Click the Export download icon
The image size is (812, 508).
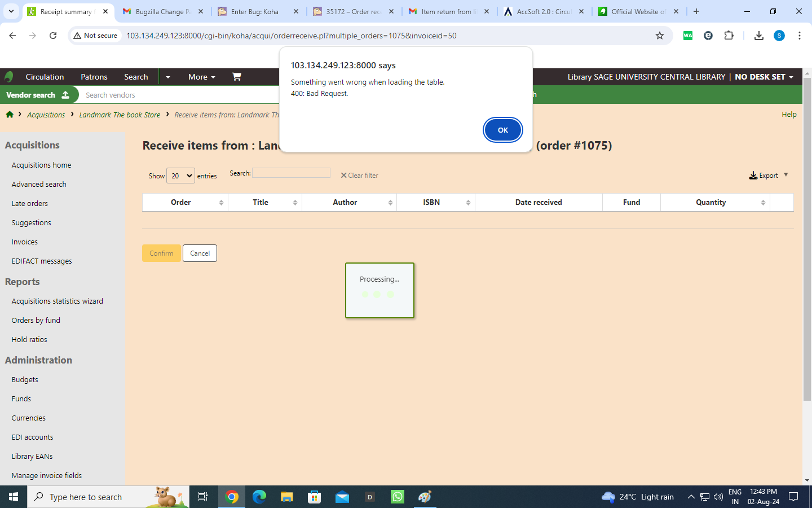tap(753, 176)
